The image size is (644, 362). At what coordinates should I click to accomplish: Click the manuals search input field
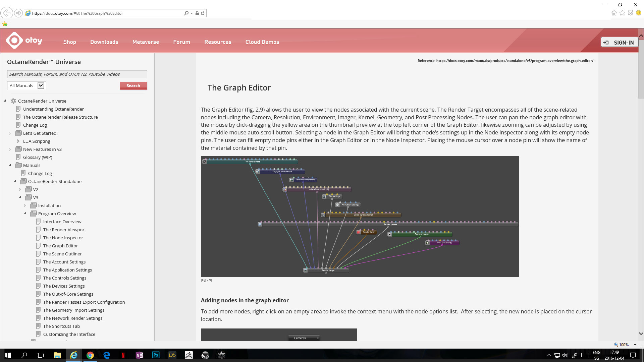[77, 74]
